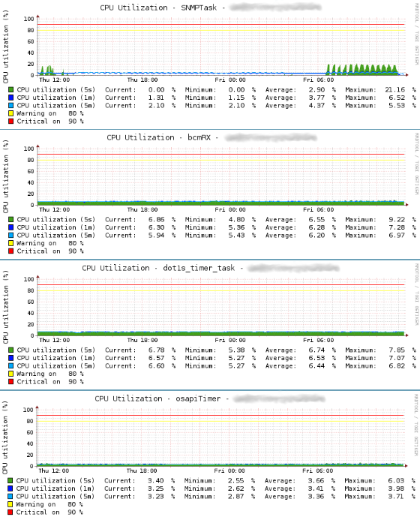
Task: Click 'Critical on 90 %' text under bcmRX graph
Action: coord(50,251)
